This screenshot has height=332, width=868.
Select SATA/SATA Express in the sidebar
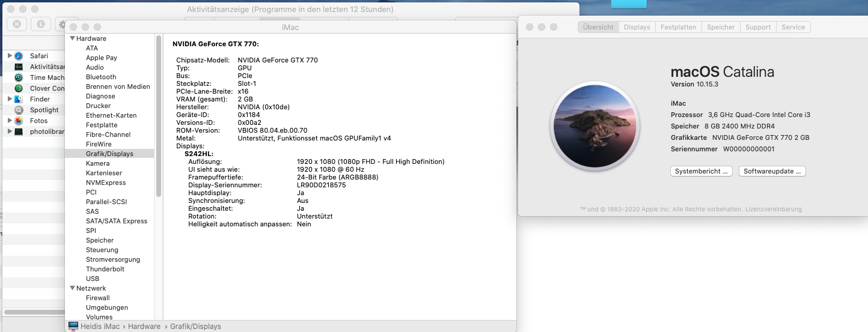(x=117, y=221)
